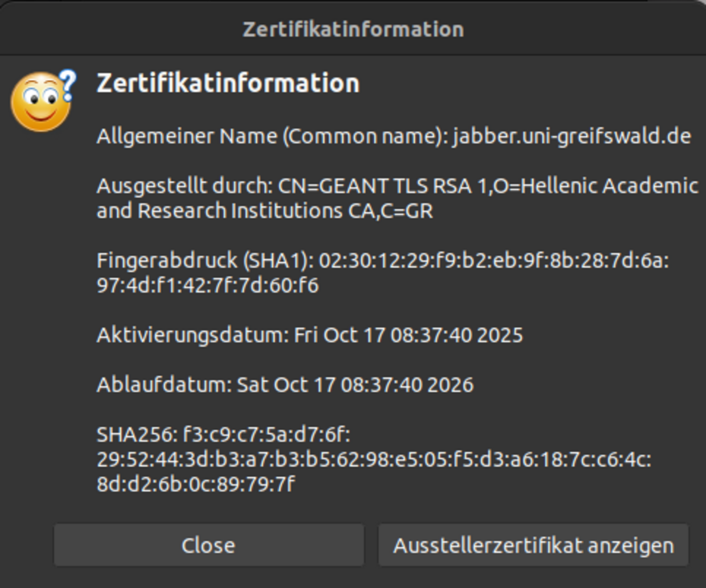This screenshot has width=706, height=588.
Task: Open Ausstellerzertifikat anzeigen
Action: tap(533, 545)
